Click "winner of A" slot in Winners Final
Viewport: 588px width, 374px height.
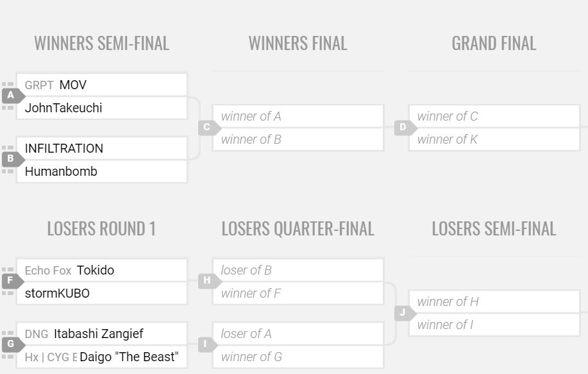point(298,116)
